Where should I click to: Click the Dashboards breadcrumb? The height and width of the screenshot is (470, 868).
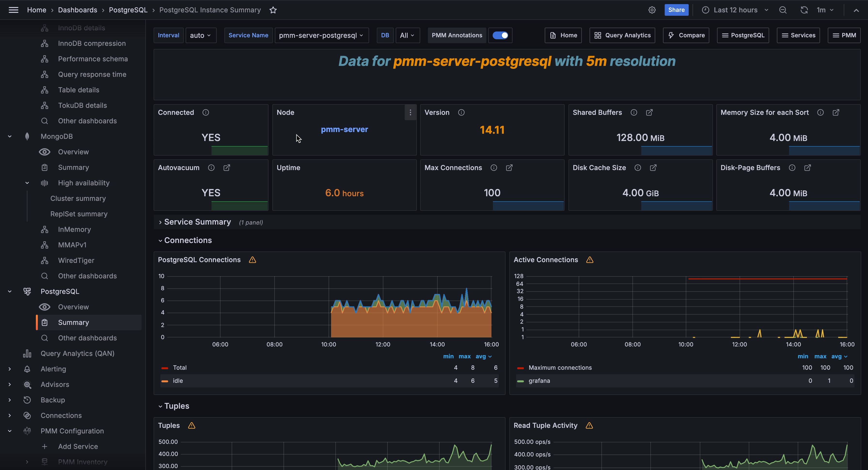point(78,10)
